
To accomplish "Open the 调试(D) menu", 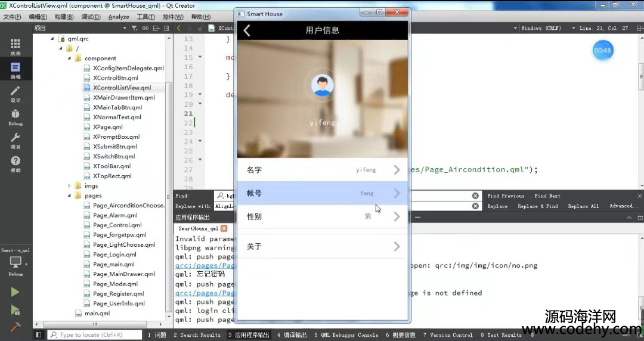I will (91, 17).
